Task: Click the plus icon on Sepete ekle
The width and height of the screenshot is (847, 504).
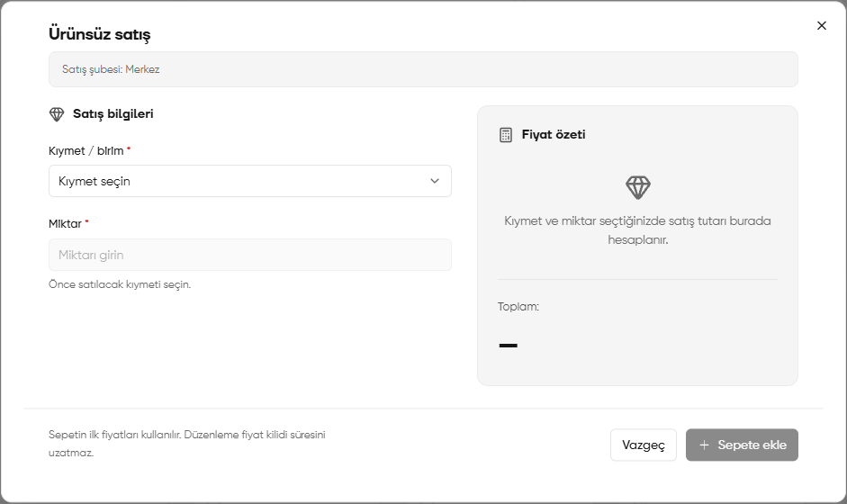Action: tap(704, 445)
